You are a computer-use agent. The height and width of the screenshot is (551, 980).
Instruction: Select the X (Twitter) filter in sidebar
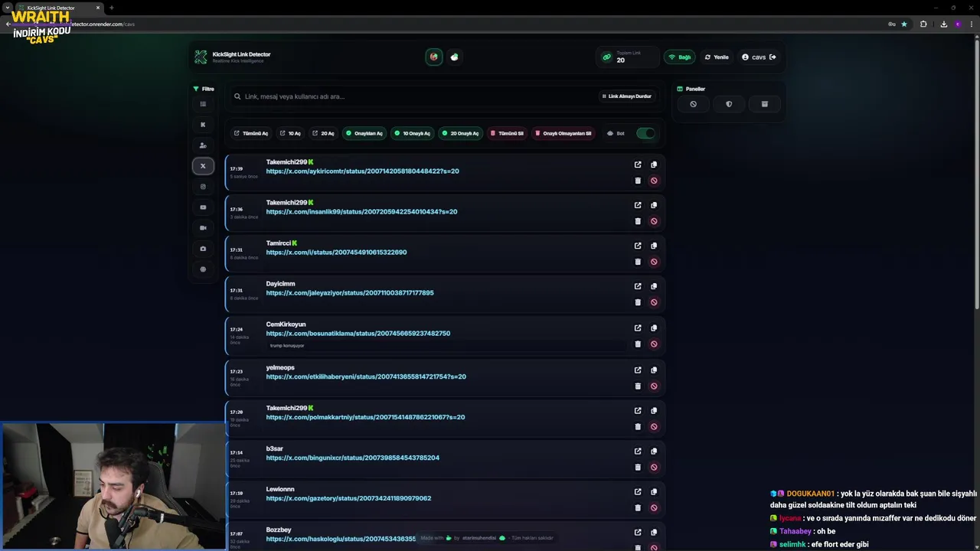pyautogui.click(x=203, y=166)
